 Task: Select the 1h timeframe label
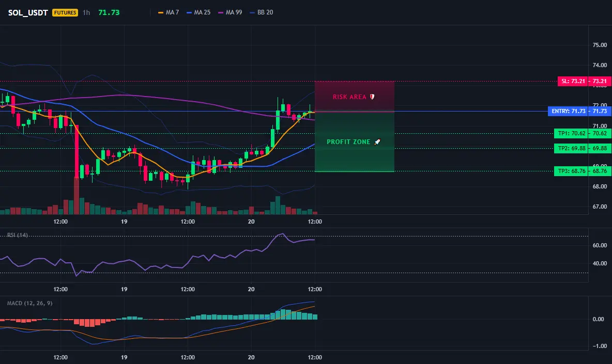point(86,12)
